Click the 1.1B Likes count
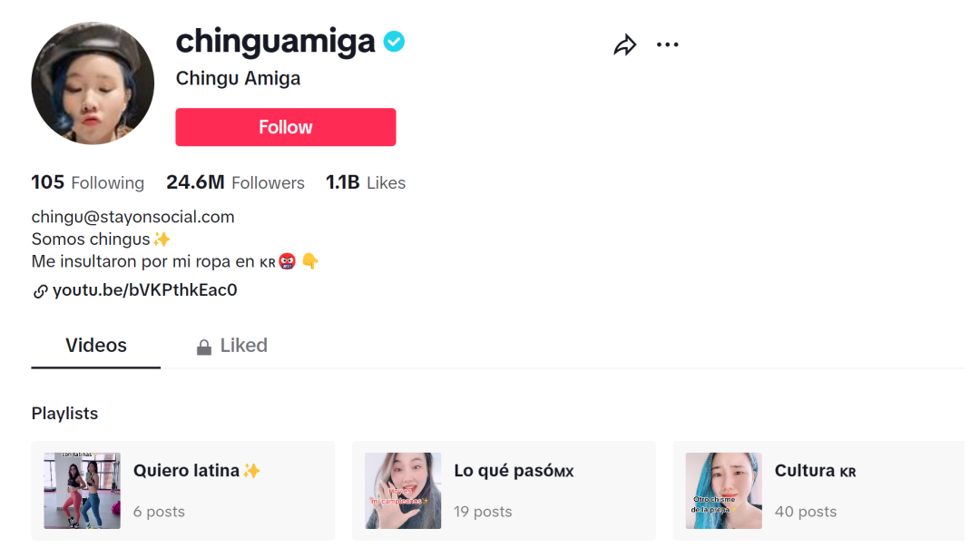This screenshot has width=980, height=548. tap(366, 182)
